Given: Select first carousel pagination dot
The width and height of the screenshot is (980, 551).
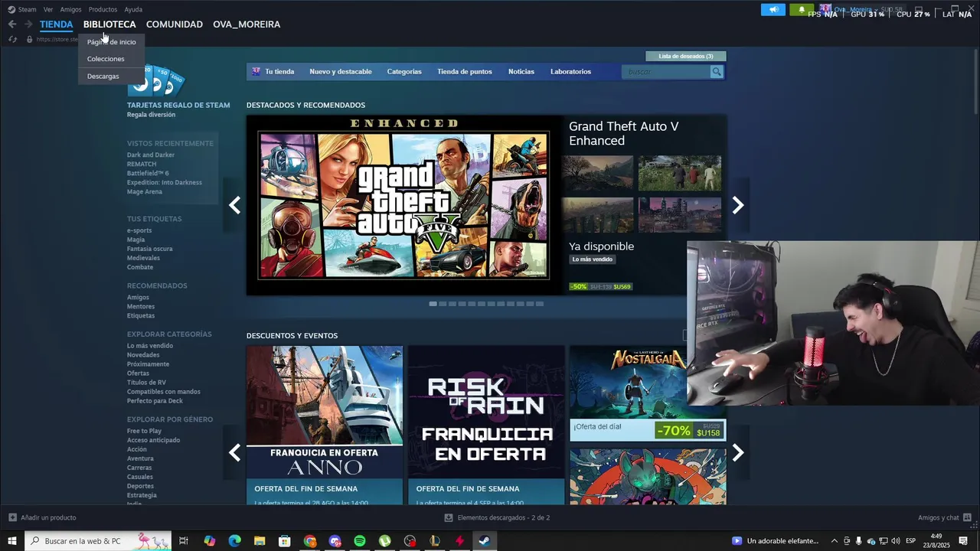Looking at the screenshot, I should pyautogui.click(x=433, y=304).
